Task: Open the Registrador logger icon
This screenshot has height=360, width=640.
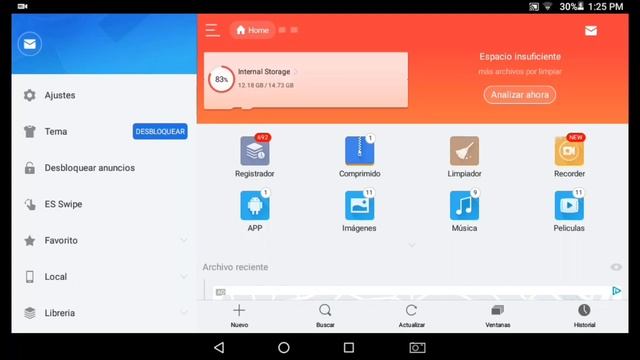Action: coord(255,151)
